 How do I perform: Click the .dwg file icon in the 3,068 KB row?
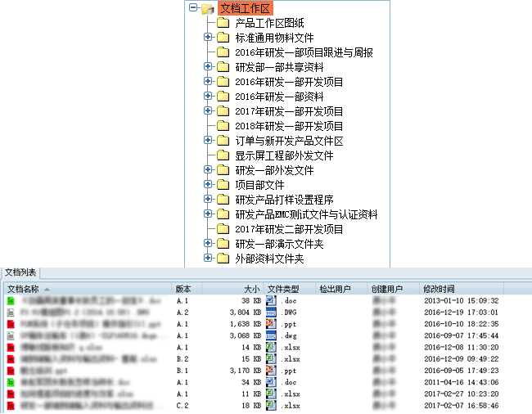click(x=271, y=335)
